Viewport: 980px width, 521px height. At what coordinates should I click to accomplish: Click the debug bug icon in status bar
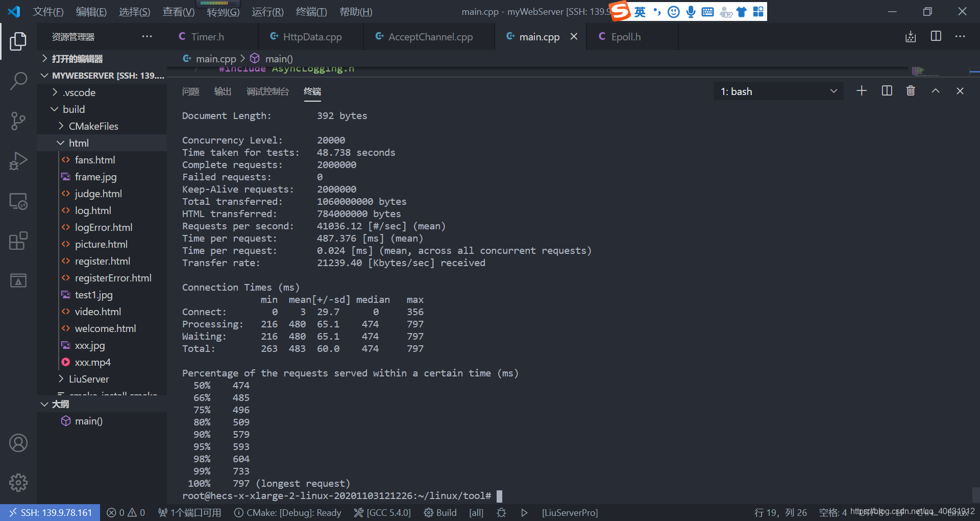click(x=501, y=512)
